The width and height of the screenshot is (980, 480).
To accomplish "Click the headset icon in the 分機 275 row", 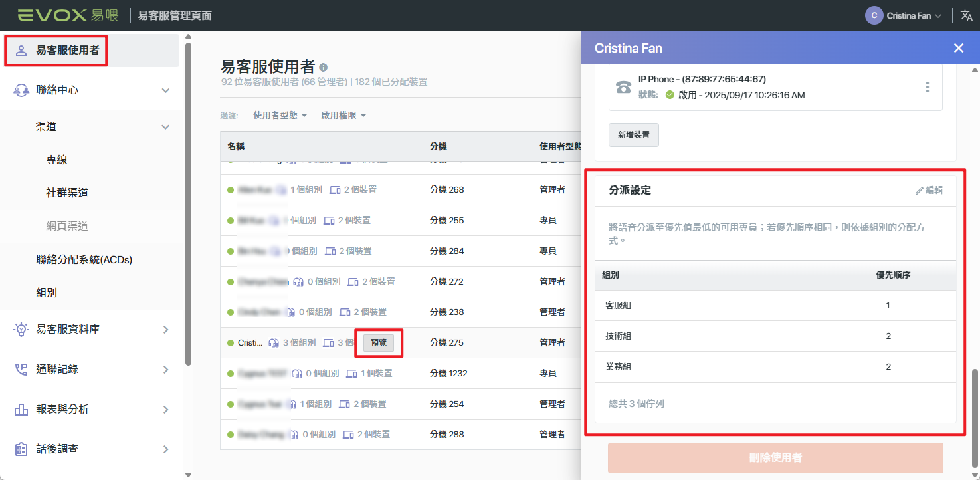I will [x=274, y=343].
